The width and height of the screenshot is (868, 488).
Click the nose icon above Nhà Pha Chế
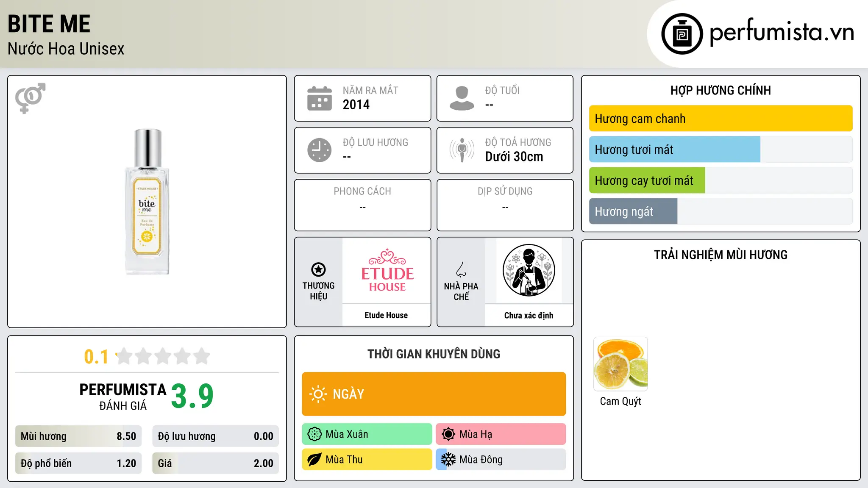(x=461, y=269)
